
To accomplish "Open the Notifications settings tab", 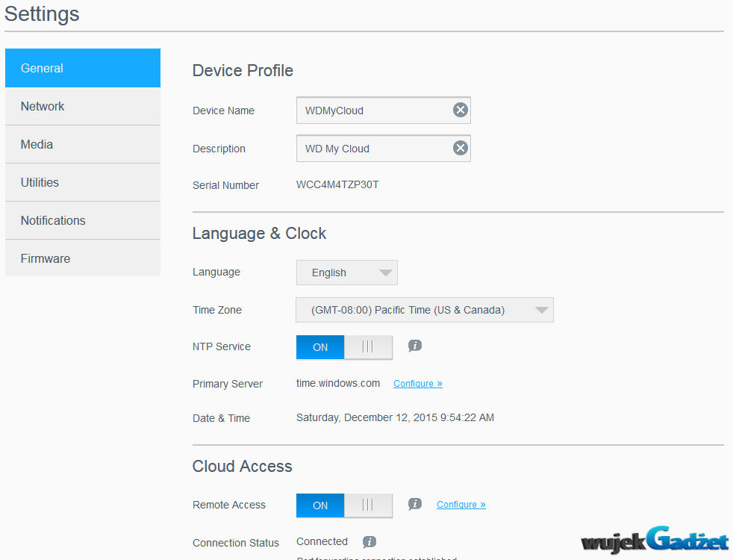I will point(83,220).
